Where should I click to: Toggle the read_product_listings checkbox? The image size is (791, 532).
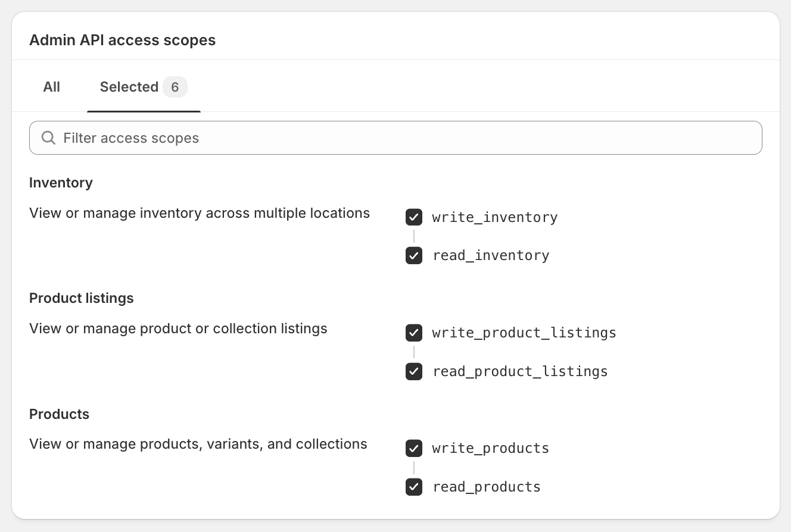414,371
